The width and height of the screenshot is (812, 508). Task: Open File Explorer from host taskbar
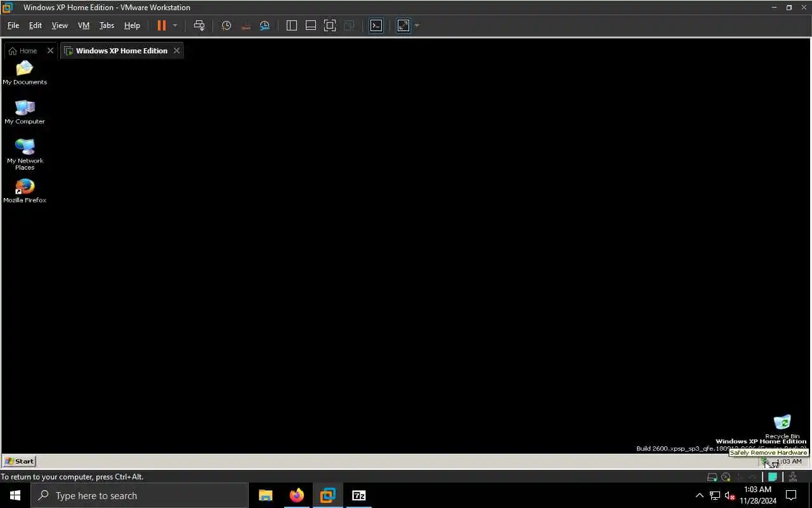tap(265, 495)
